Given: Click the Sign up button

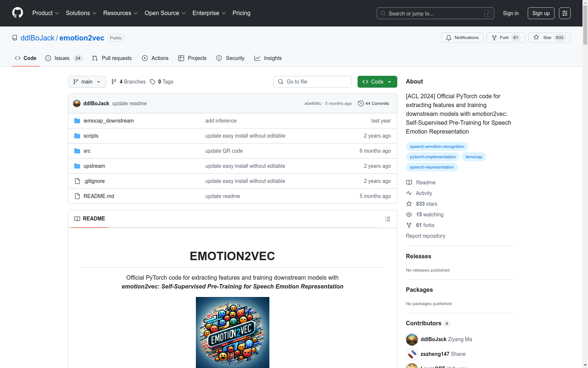Looking at the screenshot, I should (541, 13).
